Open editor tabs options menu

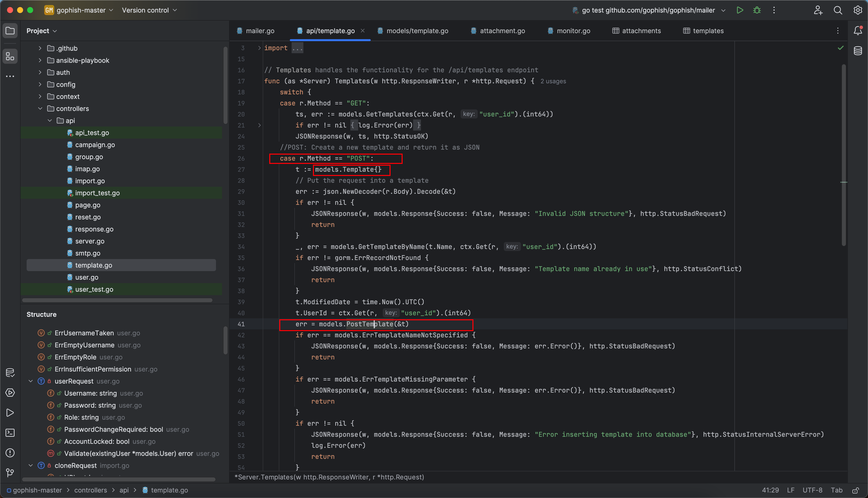[x=838, y=31]
